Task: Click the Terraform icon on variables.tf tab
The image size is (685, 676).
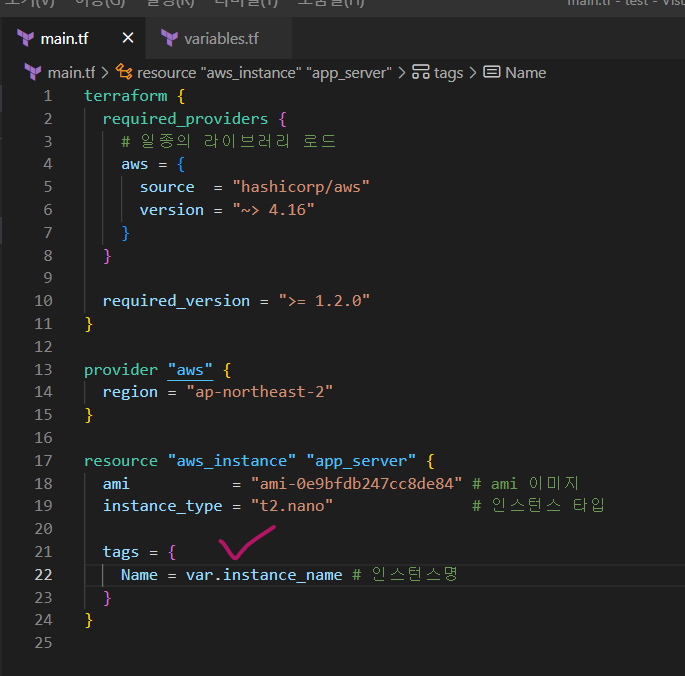Action: click(x=168, y=39)
